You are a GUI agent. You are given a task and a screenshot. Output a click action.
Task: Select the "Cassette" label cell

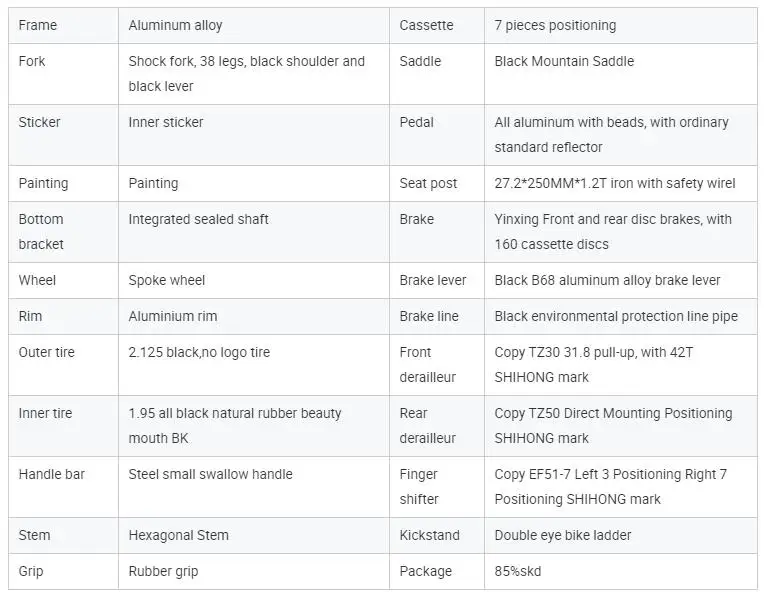(426, 25)
